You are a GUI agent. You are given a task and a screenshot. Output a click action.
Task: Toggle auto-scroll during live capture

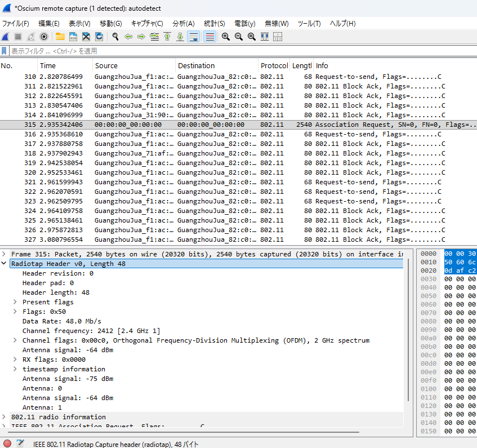[194, 37]
